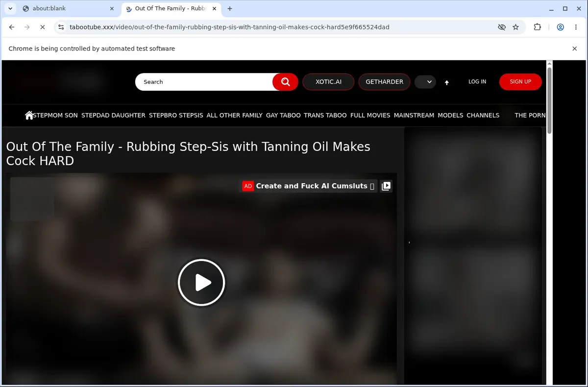Image resolution: width=588 pixels, height=387 pixels.
Task: Click the red AD badge on the player
Action: tap(248, 186)
